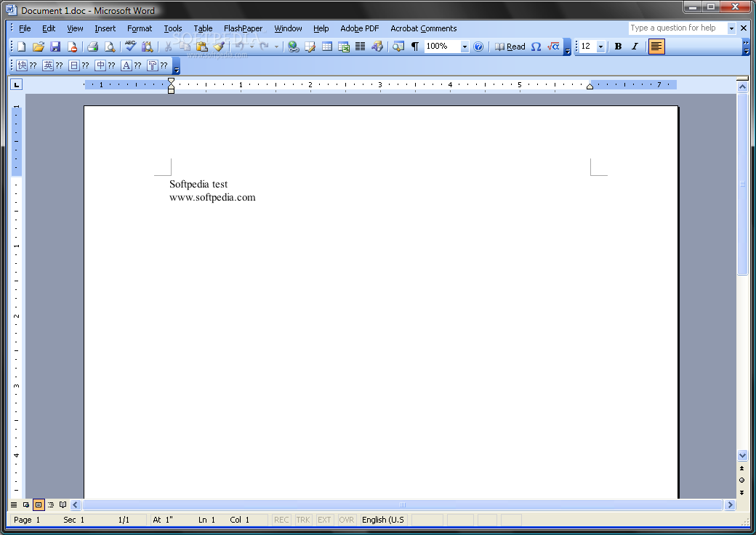Click the 日 IME toolbar button

pos(79,65)
